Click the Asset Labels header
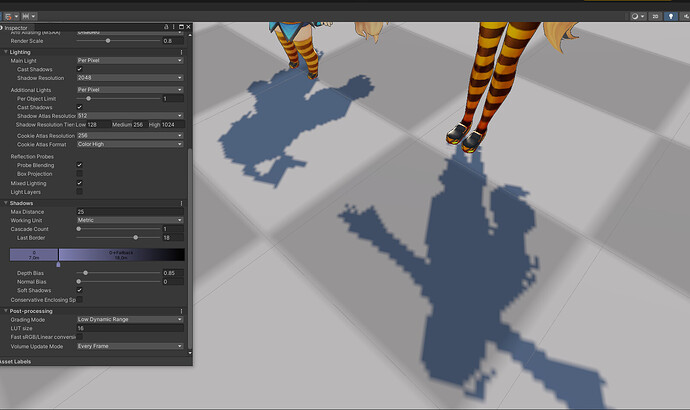The height and width of the screenshot is (410, 690). pos(16,362)
